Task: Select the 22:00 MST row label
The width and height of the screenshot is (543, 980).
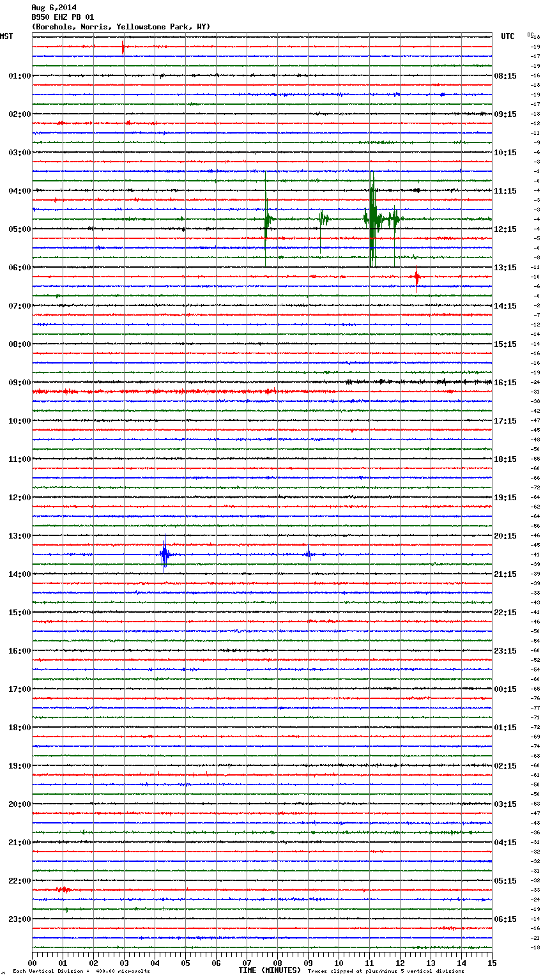Action: pos(19,881)
